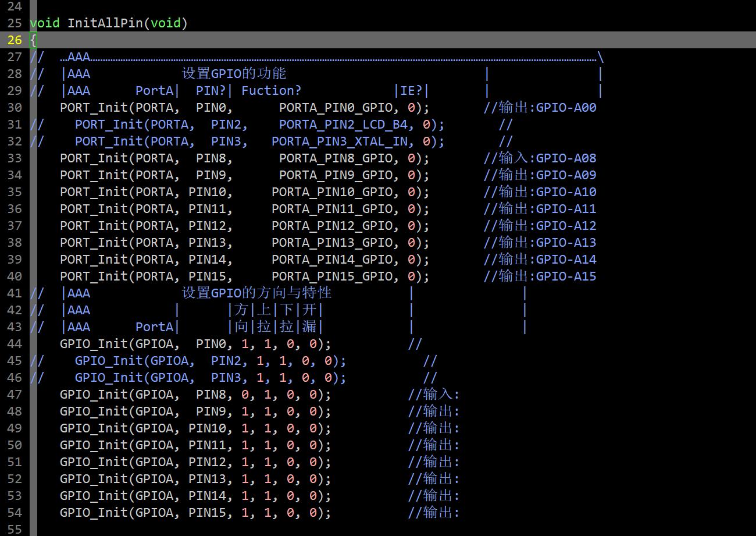The height and width of the screenshot is (536, 756).
Task: Click GPIO_Init on line 44
Action: (94, 344)
